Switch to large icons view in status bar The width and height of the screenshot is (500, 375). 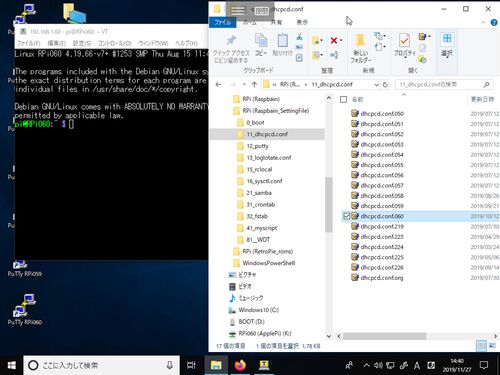coord(492,346)
